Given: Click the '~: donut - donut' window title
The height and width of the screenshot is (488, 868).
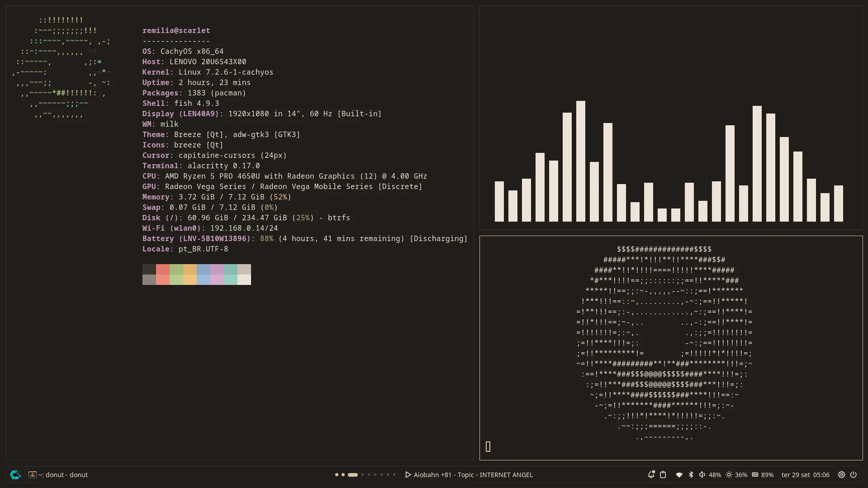Looking at the screenshot, I should coord(63,475).
